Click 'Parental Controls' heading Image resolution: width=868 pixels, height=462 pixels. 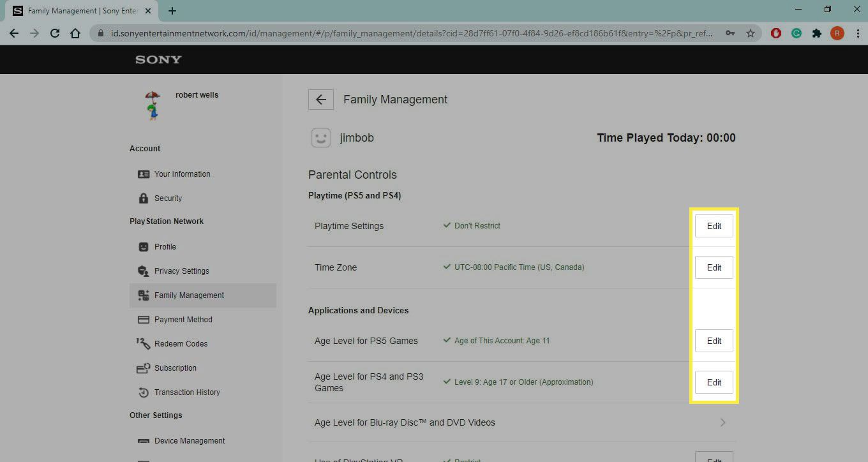tap(352, 175)
